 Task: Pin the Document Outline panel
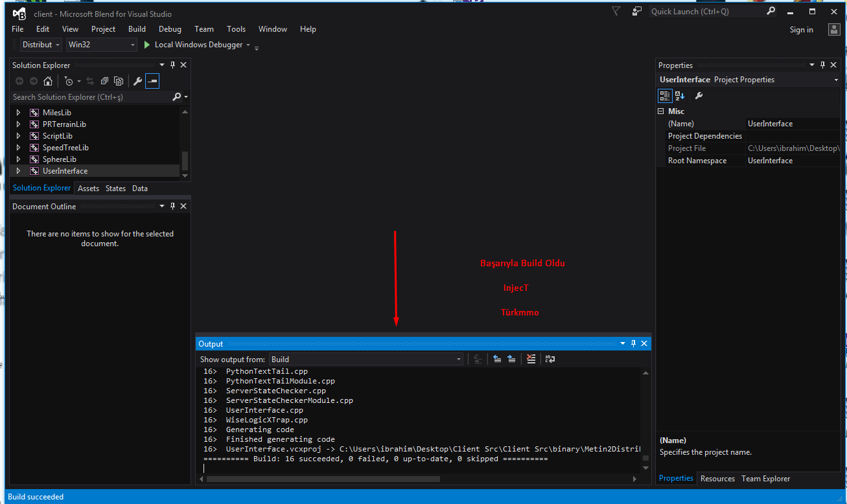coord(173,206)
